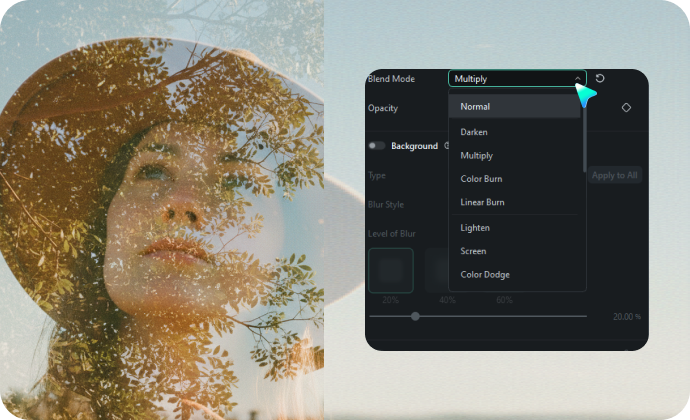Open the Background info icon
Screen dimensions: 690x420
tap(446, 146)
